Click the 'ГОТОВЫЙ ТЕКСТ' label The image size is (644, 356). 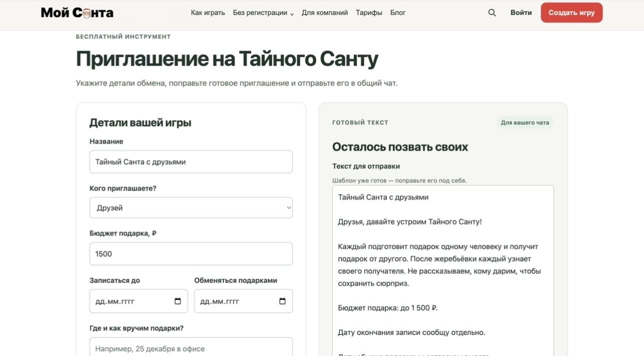tap(360, 122)
